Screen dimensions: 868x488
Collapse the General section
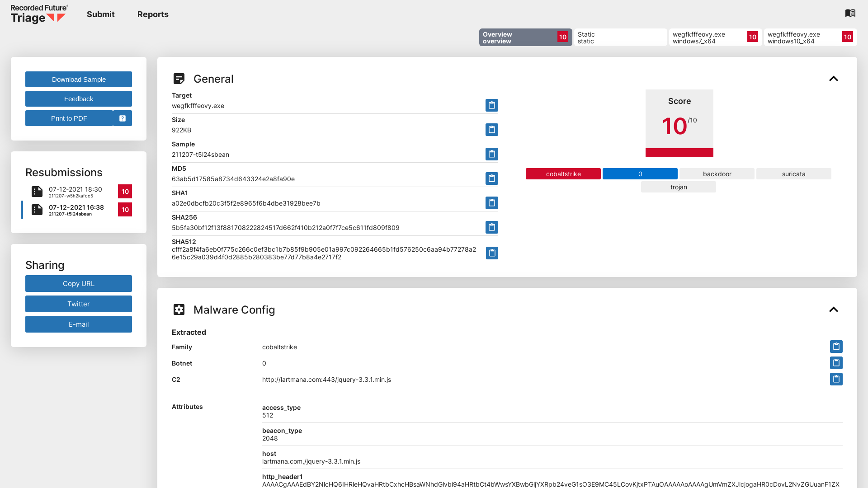834,79
